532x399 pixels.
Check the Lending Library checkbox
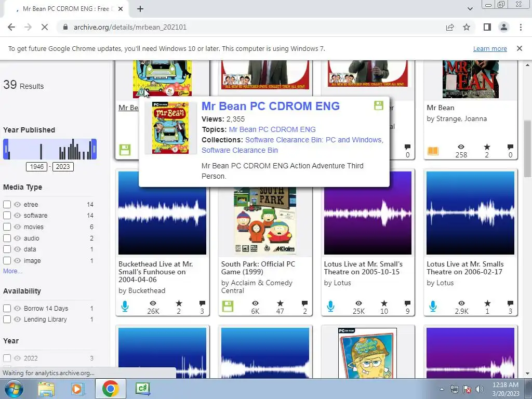click(x=7, y=320)
